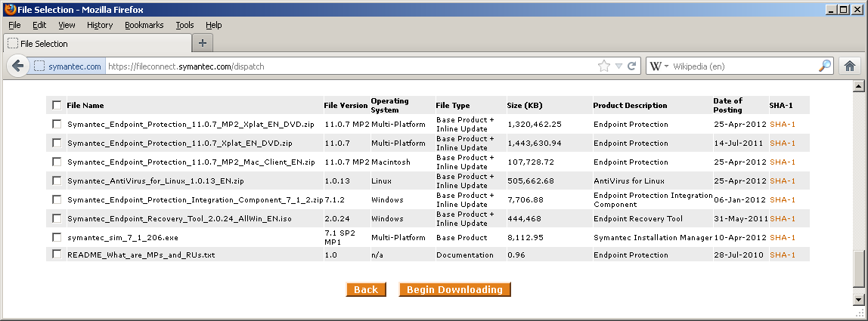Viewport: 868px width, 321px height.
Task: Click size value 505,662.68
Action: pyautogui.click(x=530, y=181)
